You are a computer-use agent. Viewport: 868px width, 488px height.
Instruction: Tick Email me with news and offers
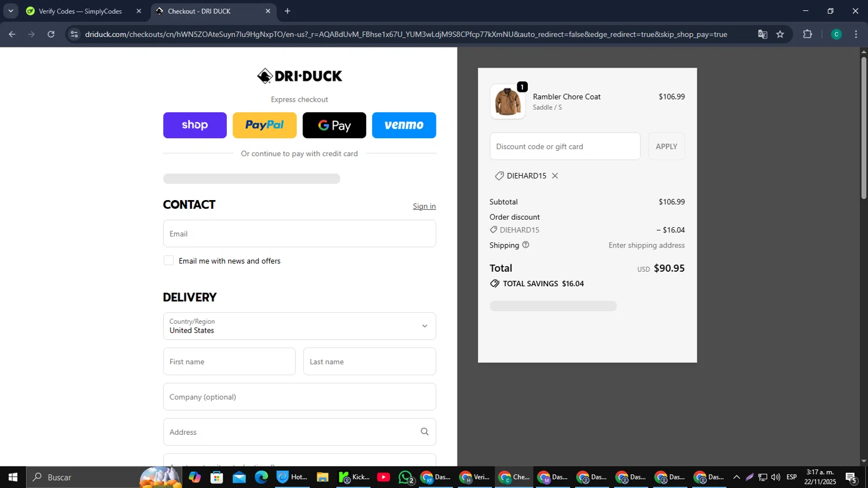pos(168,261)
